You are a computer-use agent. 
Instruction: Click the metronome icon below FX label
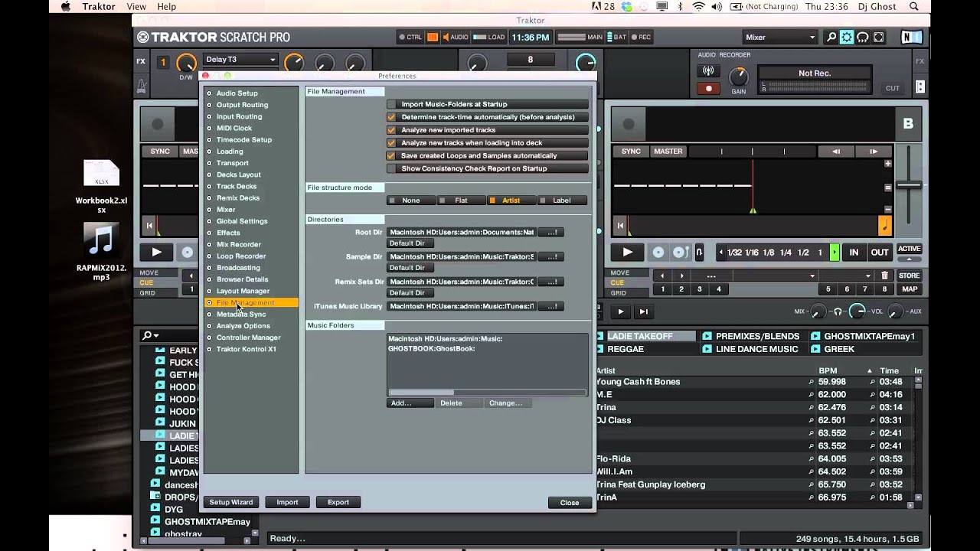pos(142,86)
